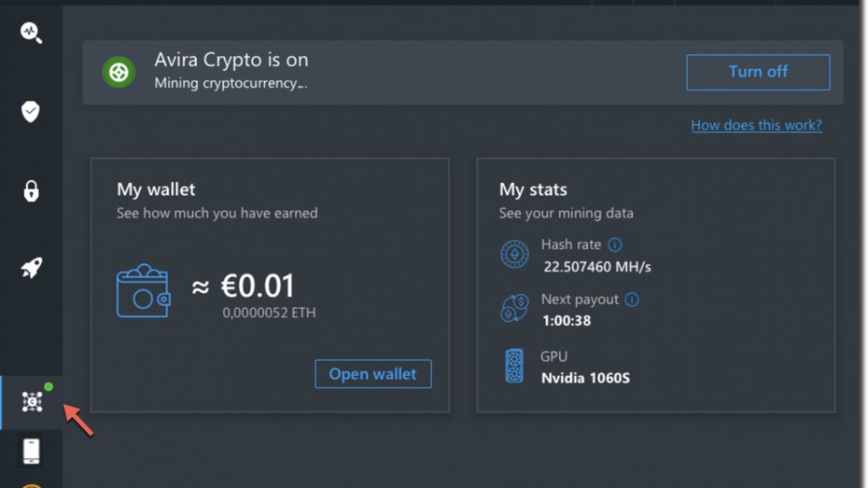Click the wallet illustration icon
868x488 pixels.
pos(144,290)
